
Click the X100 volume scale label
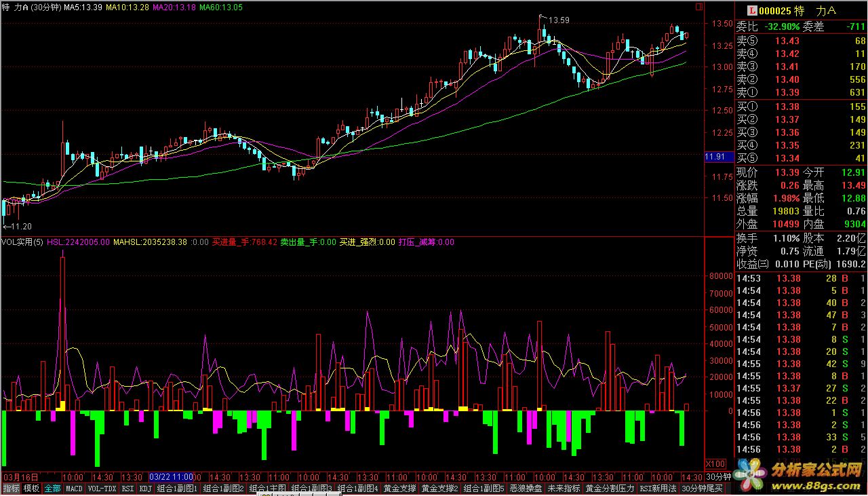click(x=714, y=463)
